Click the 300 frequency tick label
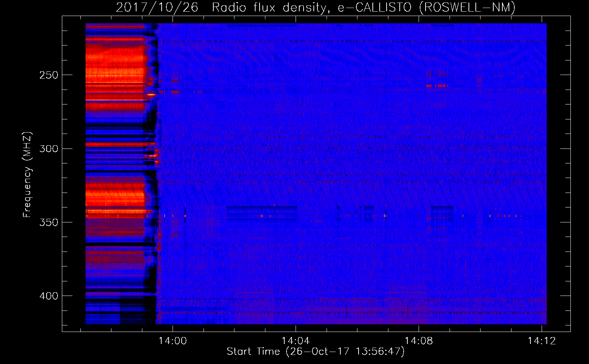The image size is (589, 364). (49, 149)
